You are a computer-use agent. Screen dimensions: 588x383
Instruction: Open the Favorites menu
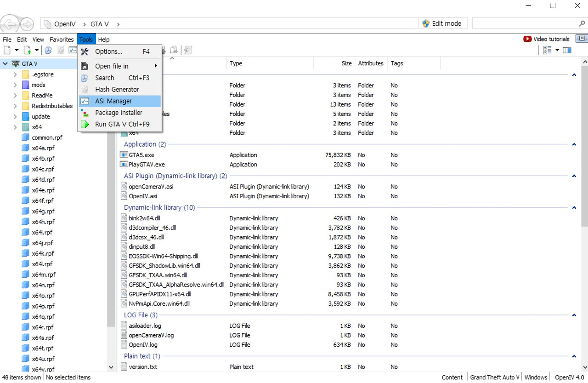(x=62, y=40)
